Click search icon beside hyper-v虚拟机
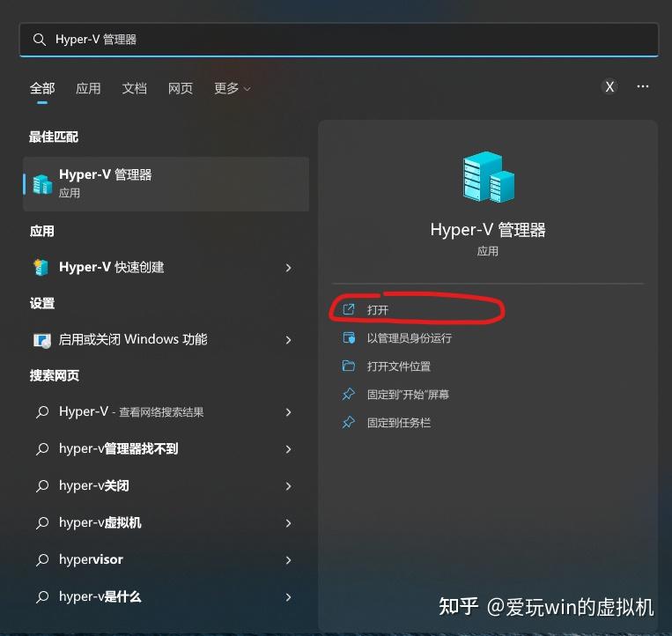Viewport: 672px width, 636px height. (42, 523)
